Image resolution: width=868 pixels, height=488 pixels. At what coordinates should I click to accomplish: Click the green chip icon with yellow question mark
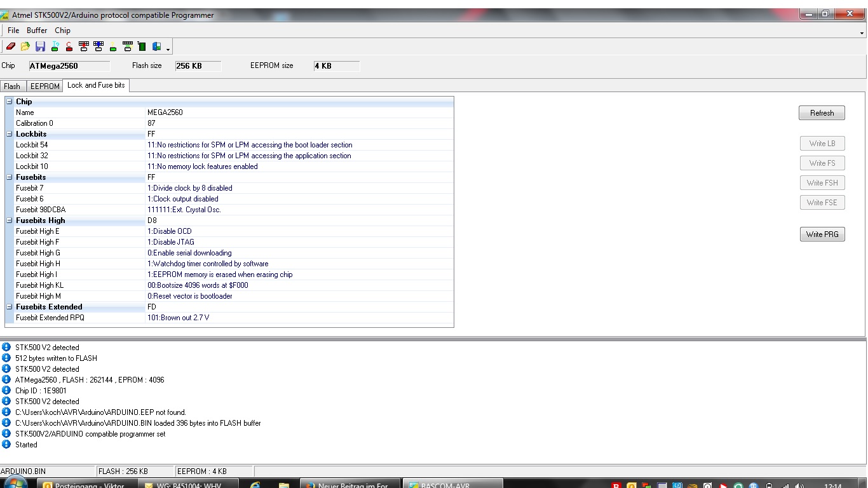(x=113, y=46)
